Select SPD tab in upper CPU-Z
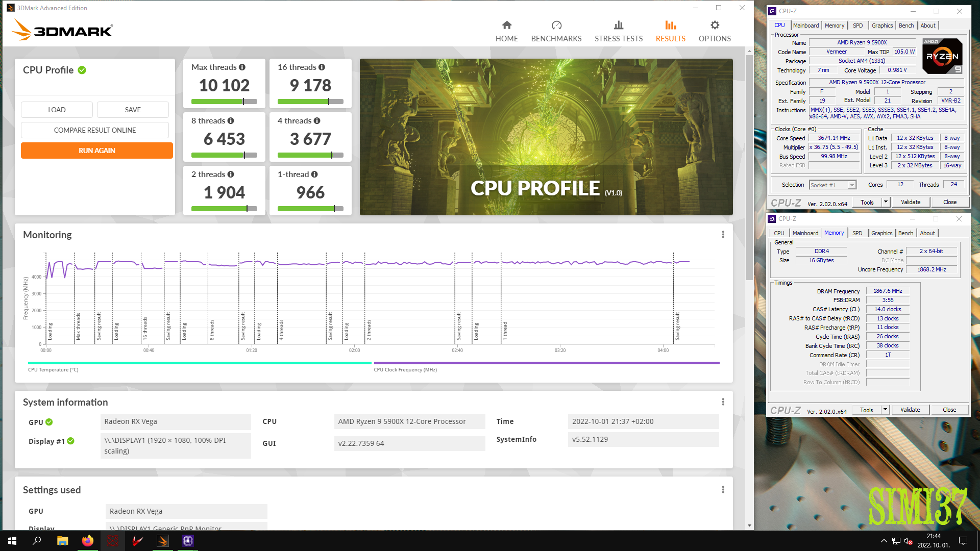The width and height of the screenshot is (980, 551). [858, 26]
